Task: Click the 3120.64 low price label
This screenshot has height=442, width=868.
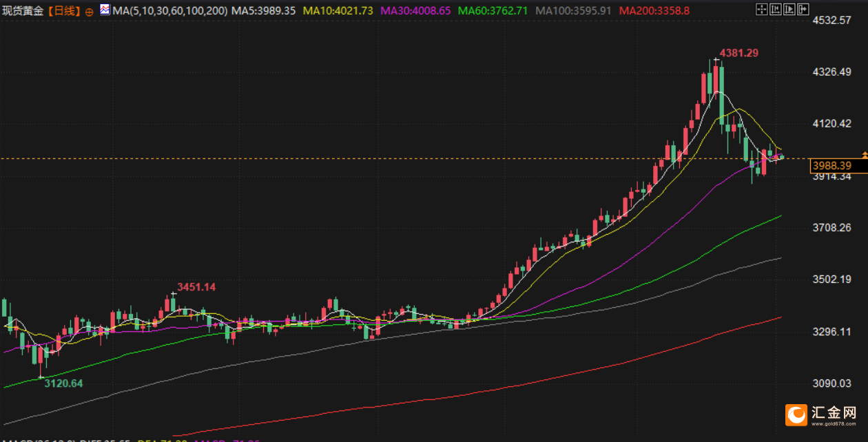Action: (x=63, y=383)
